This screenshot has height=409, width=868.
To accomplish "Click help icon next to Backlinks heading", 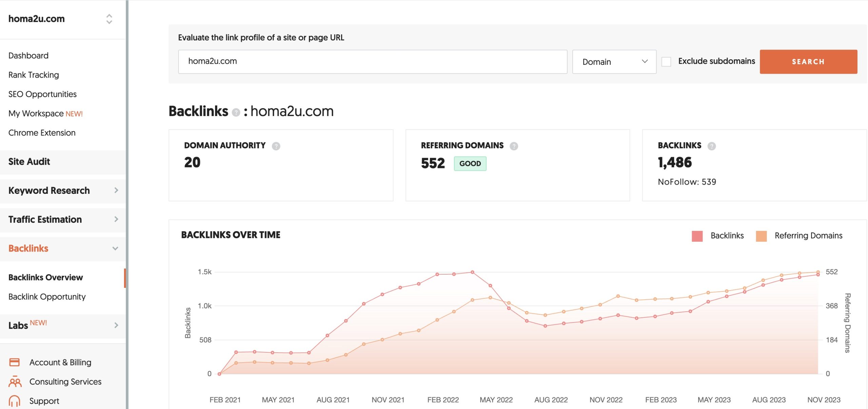I will point(236,112).
